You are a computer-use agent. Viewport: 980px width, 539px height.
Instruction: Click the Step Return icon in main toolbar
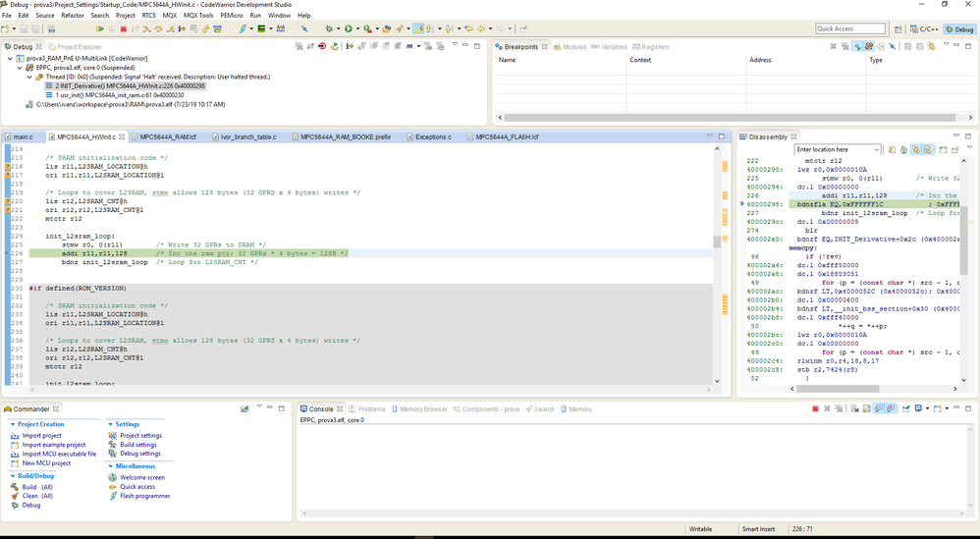point(171,28)
